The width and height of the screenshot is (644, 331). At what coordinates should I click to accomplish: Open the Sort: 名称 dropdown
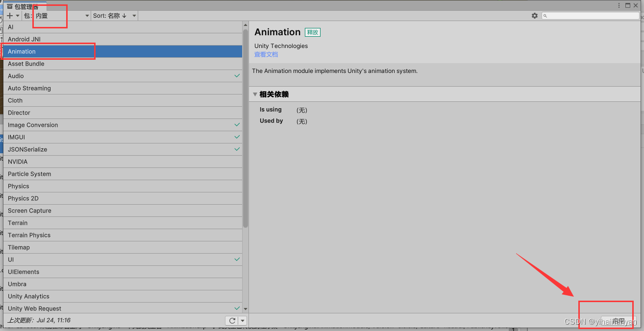pos(115,16)
